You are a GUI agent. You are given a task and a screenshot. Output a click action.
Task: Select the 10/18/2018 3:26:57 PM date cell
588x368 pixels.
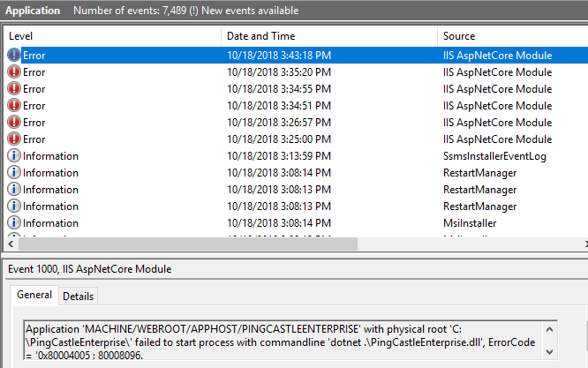(x=279, y=123)
